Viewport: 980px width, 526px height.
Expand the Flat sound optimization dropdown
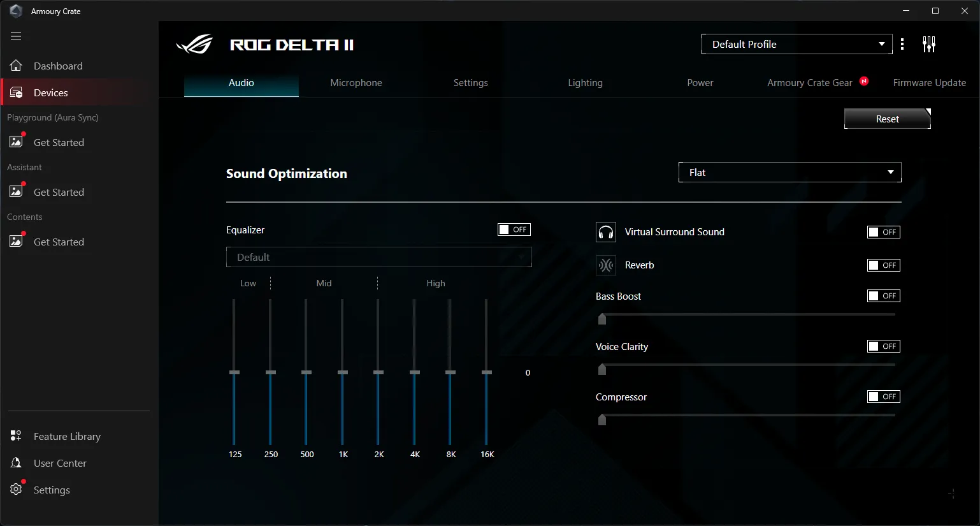click(x=790, y=172)
